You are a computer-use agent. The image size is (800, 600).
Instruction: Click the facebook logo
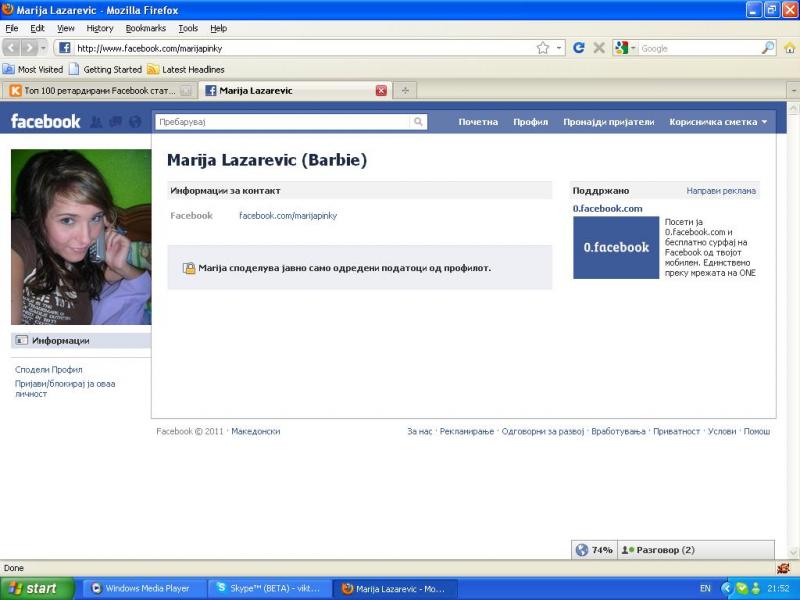[45, 121]
